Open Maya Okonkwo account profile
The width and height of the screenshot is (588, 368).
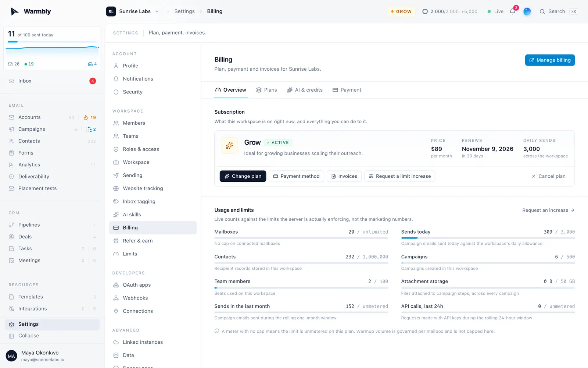click(x=52, y=356)
